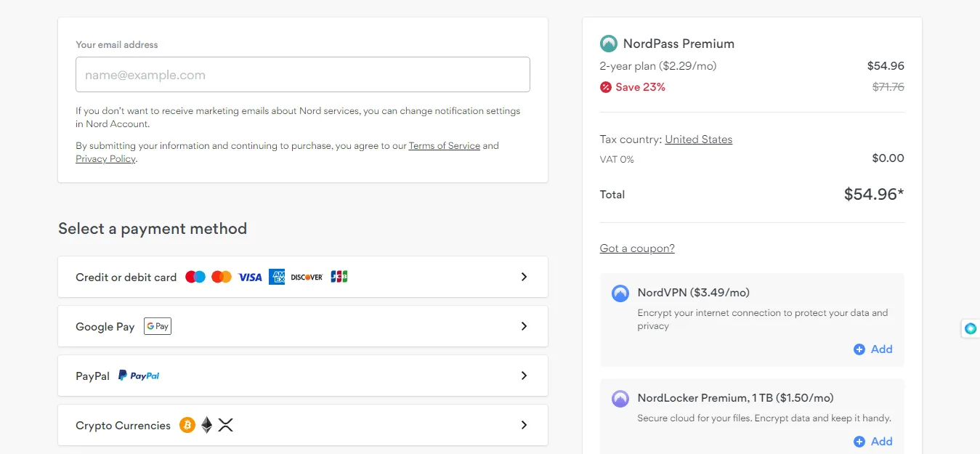Image resolution: width=980 pixels, height=454 pixels.
Task: Click the NordPass Premium logo icon
Action: [x=609, y=44]
